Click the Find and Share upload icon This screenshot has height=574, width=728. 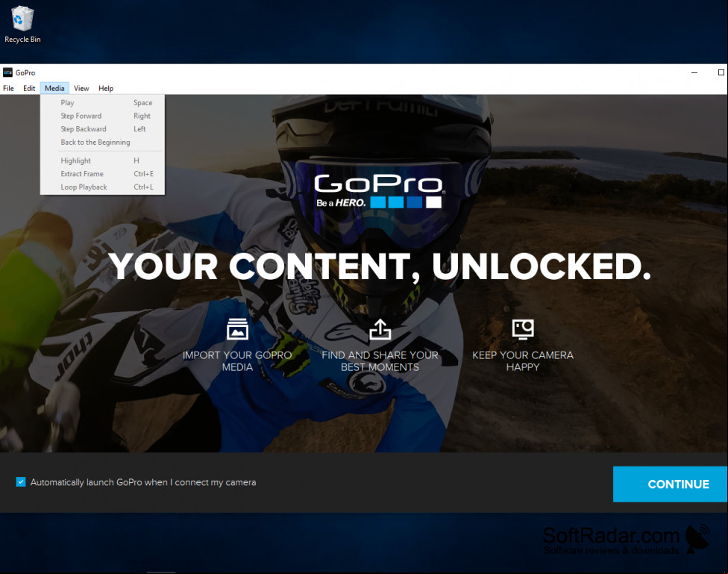[380, 329]
